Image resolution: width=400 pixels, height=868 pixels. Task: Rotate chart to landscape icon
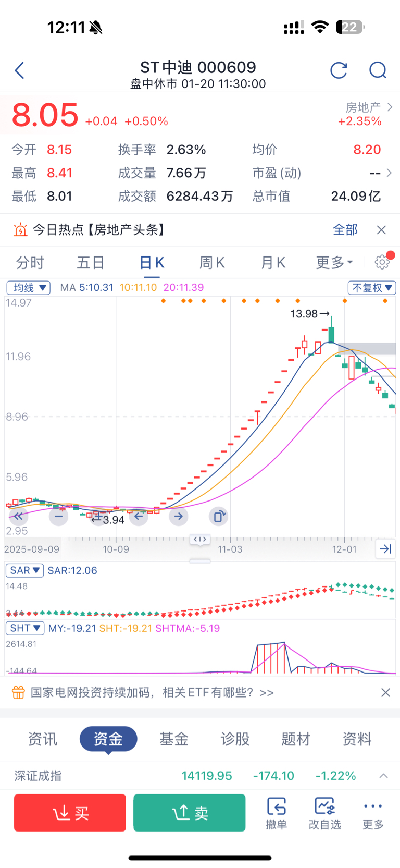219,517
